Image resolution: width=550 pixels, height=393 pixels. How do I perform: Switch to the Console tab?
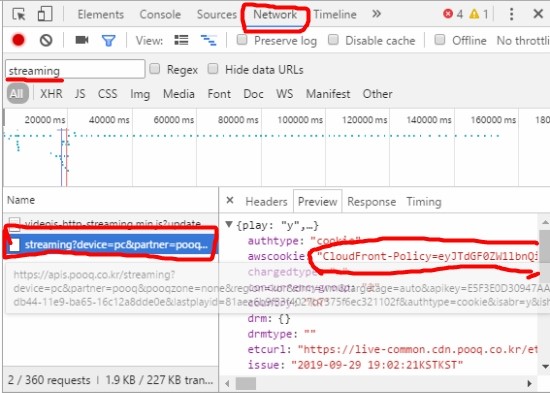160,14
